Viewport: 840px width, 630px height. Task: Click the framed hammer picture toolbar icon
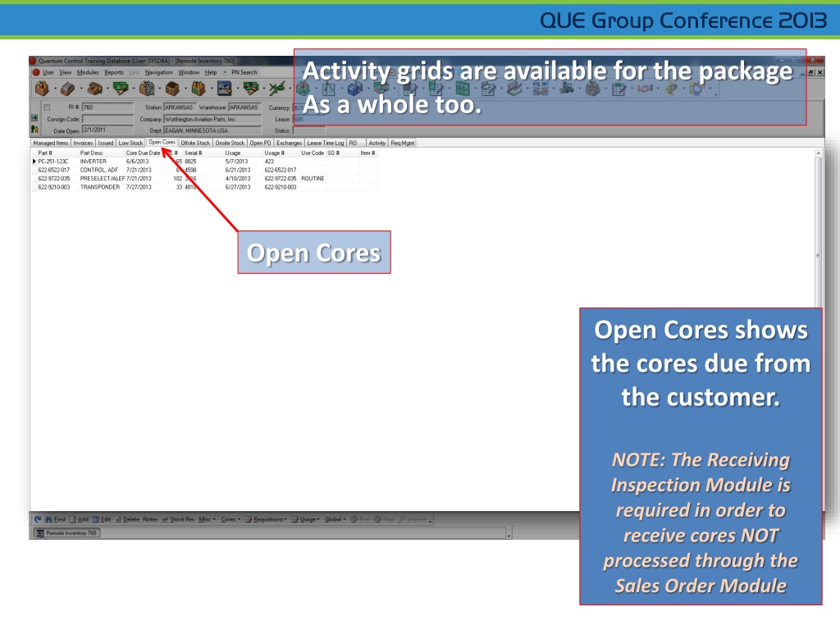pos(225,89)
